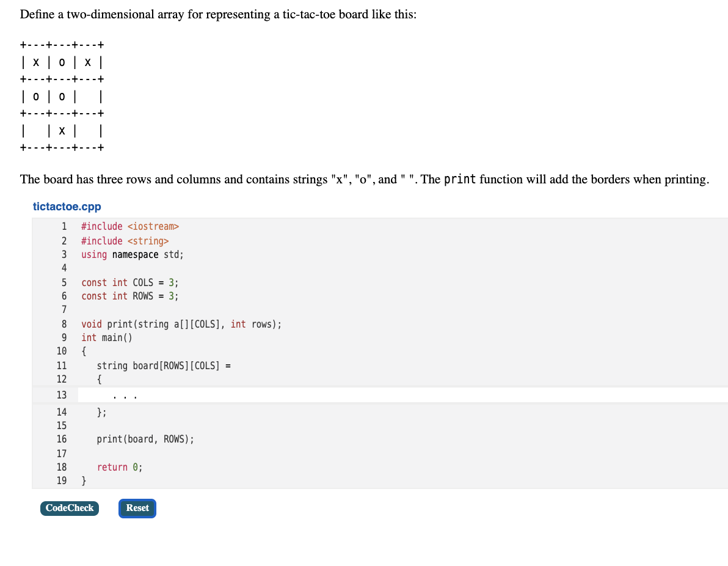Click the return 0 statement
Image resolution: width=728 pixels, height=566 pixels.
[x=119, y=467]
